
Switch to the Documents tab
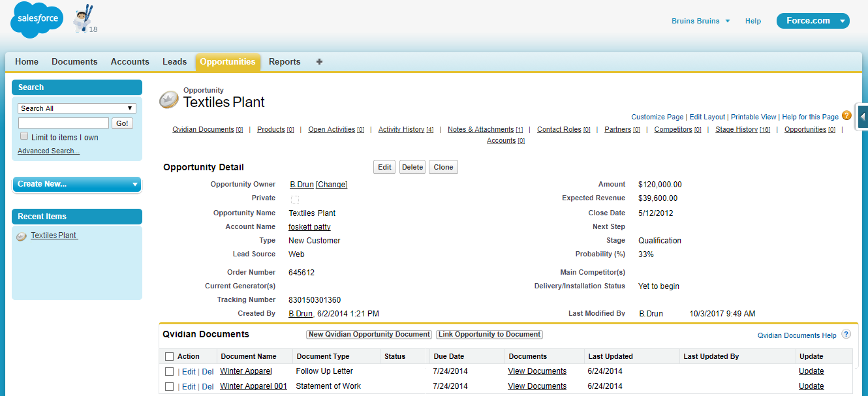pyautogui.click(x=74, y=62)
